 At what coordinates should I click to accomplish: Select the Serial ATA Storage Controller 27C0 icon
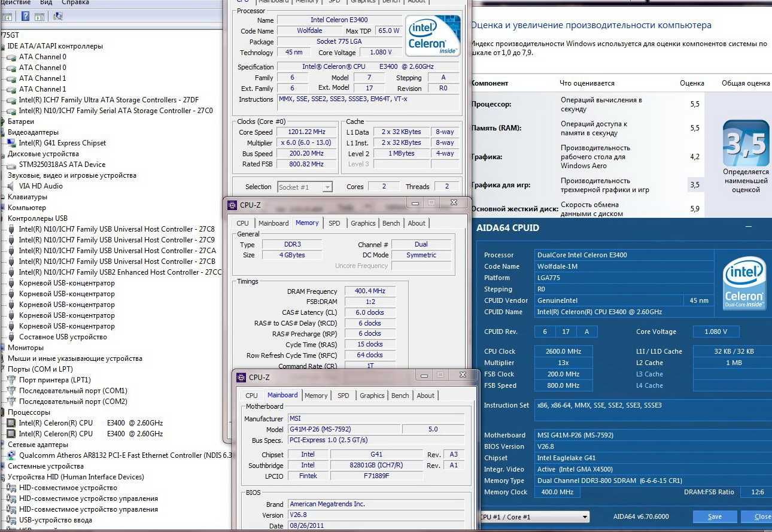tap(12, 111)
